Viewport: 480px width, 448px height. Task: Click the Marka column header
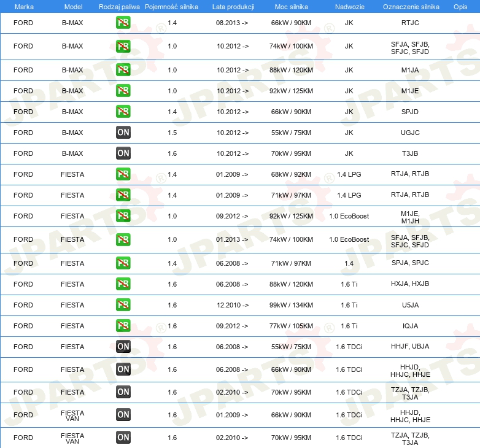[24, 7]
